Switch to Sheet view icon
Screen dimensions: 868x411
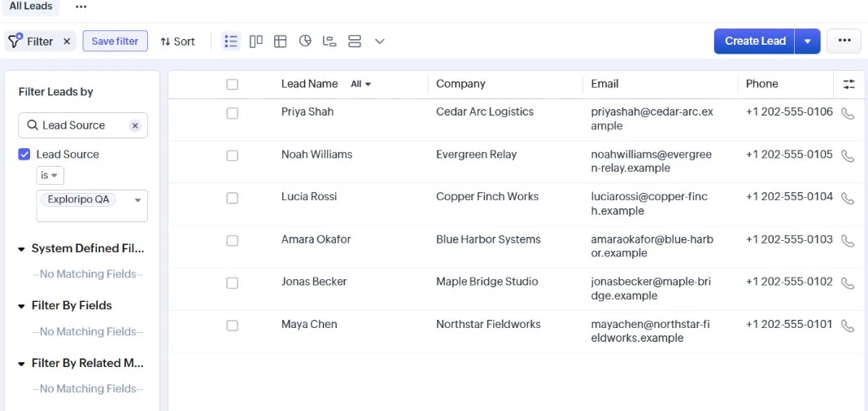click(280, 41)
